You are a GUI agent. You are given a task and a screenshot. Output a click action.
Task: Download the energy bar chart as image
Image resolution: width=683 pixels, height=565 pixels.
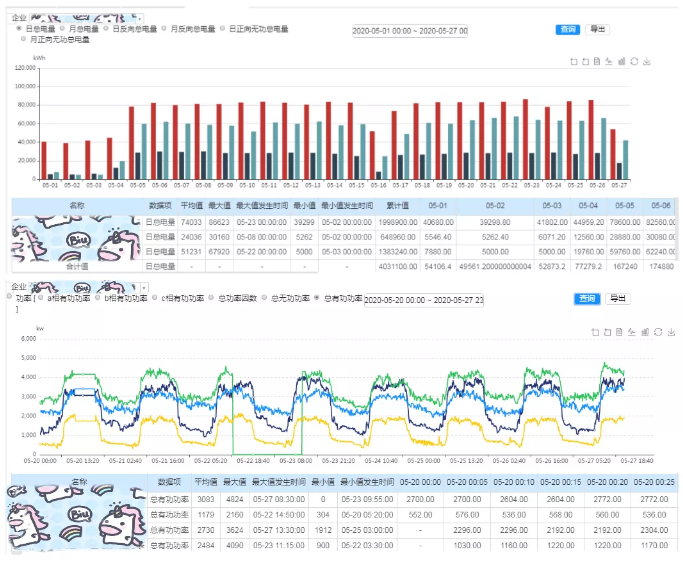coord(647,61)
